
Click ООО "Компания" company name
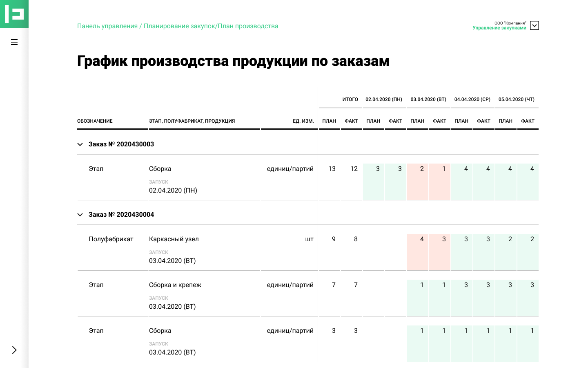tap(510, 23)
